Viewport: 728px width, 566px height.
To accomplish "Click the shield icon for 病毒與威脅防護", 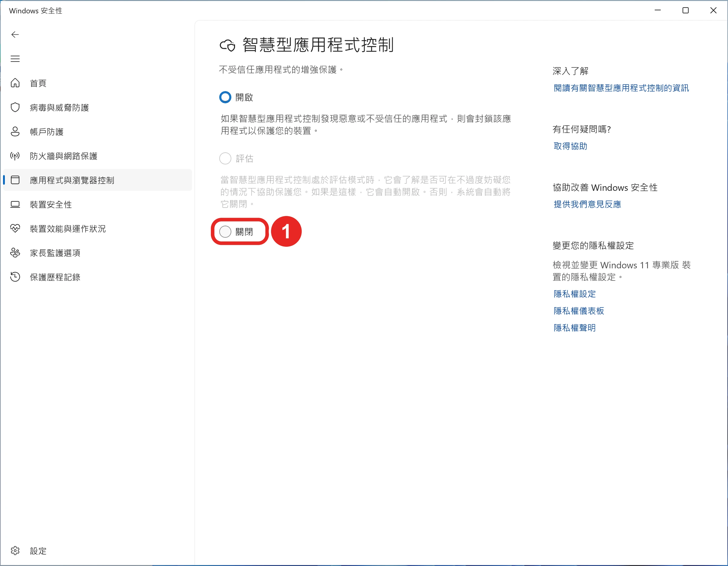I will [15, 107].
